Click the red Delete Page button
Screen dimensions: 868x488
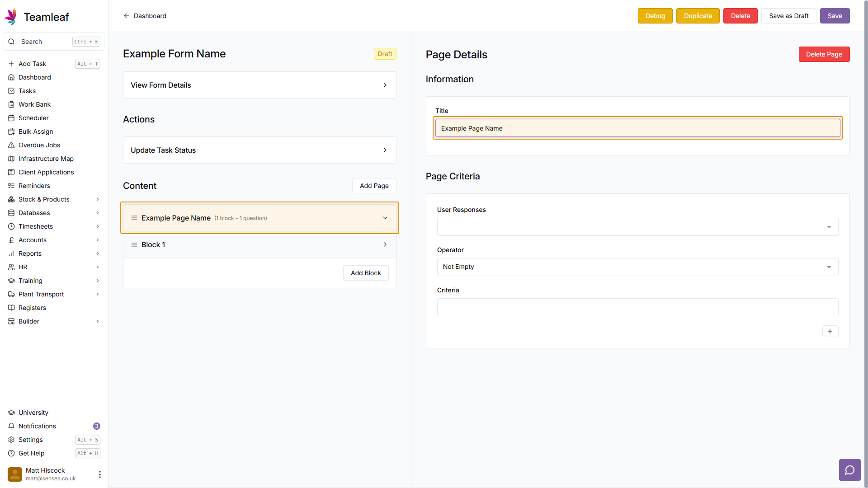pyautogui.click(x=824, y=54)
